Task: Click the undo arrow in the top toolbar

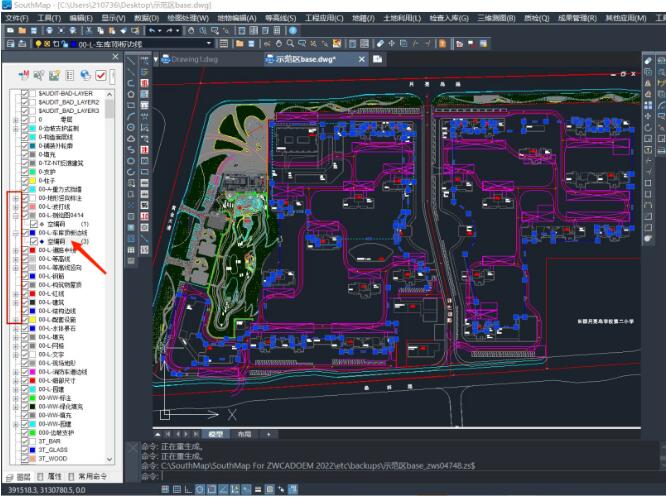Action: coord(152,31)
